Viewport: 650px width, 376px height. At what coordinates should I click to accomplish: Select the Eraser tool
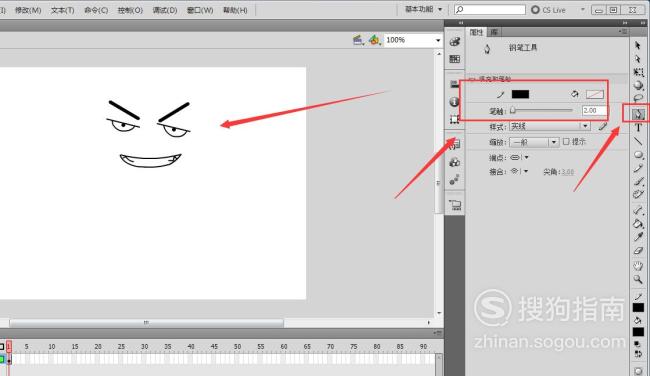point(638,251)
